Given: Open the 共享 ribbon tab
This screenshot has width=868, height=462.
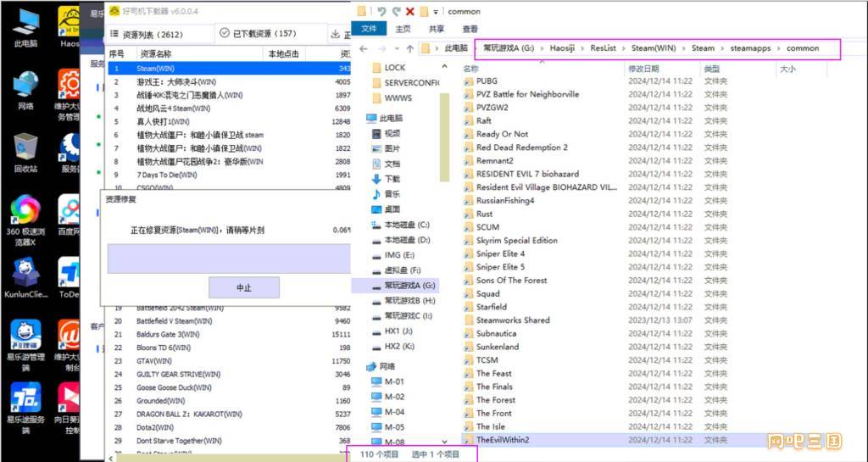Looking at the screenshot, I should pyautogui.click(x=437, y=29).
